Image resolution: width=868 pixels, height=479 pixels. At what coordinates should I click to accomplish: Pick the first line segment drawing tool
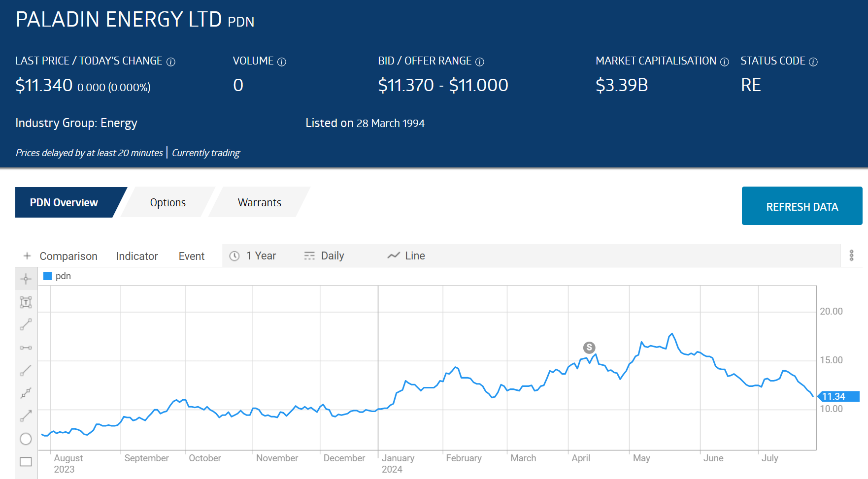pyautogui.click(x=26, y=324)
